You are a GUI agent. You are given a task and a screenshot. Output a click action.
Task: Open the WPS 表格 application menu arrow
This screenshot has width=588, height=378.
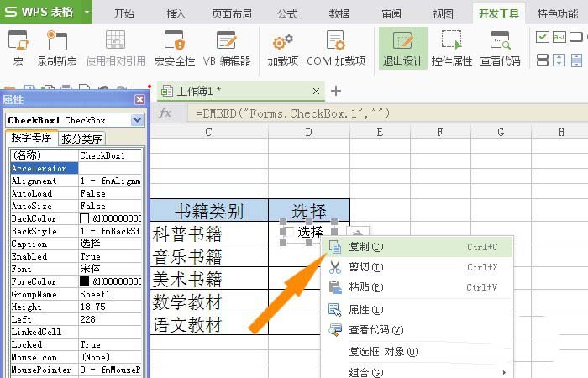[x=87, y=13]
